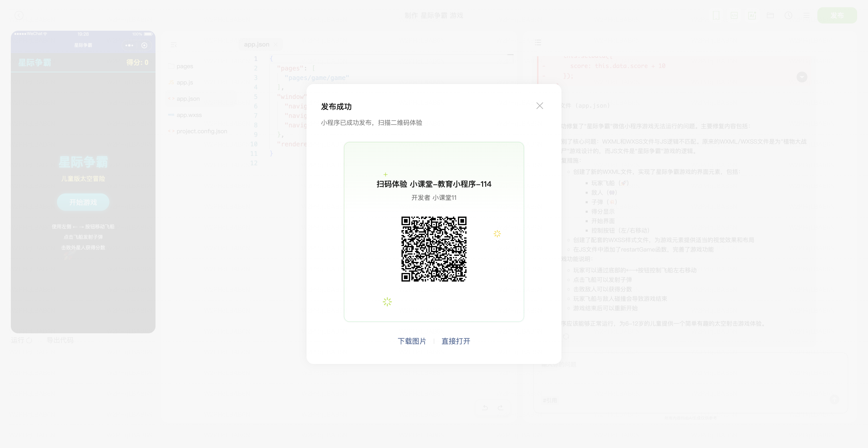
Task: Click the green 发布 publish button
Action: (x=837, y=16)
